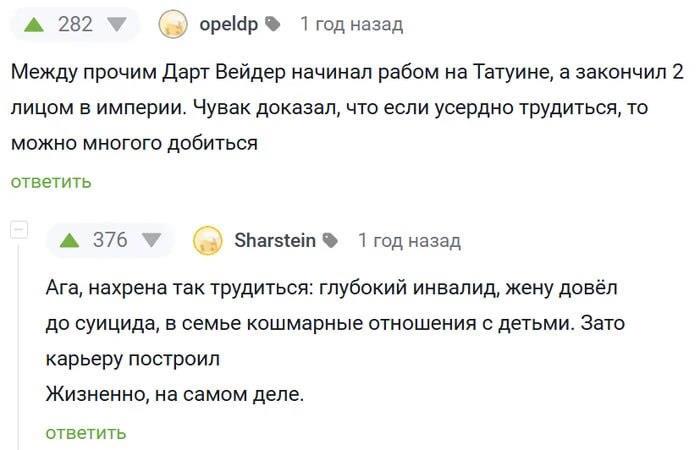Click "ответить" under Sharstein's reply
Viewport: 700px width, 450px height.
pyautogui.click(x=86, y=432)
